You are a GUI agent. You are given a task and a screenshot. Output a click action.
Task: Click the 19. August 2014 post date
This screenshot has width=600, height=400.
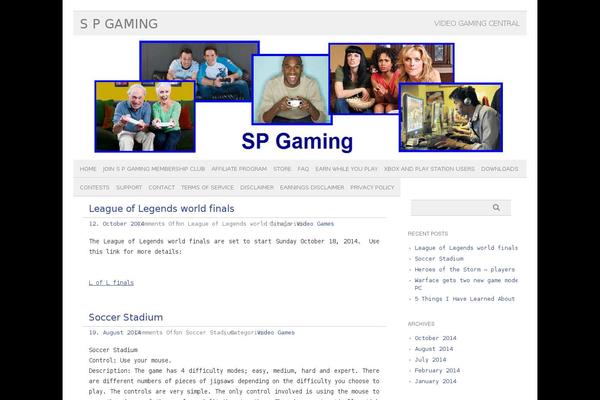pyautogui.click(x=115, y=333)
